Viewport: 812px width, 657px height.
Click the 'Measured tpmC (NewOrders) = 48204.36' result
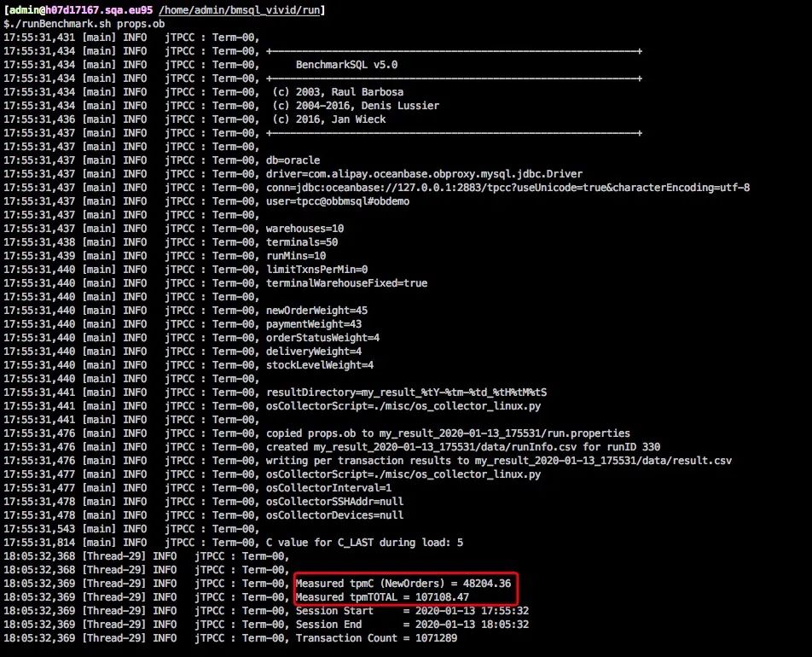[x=403, y=584]
